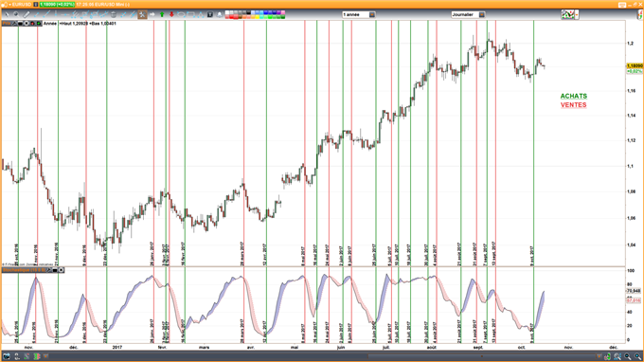Image resolution: width=644 pixels, height=362 pixels.
Task: Open Prix panel wrench settings
Action: point(14,24)
